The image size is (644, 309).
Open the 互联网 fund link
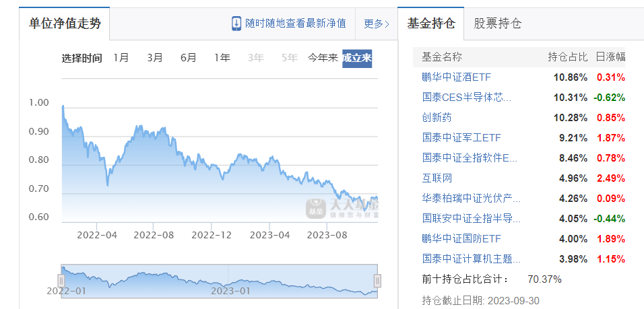437,178
